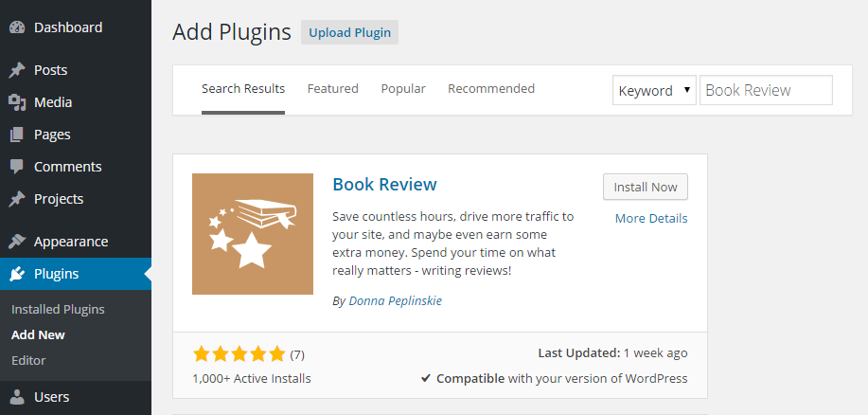Screen dimensions: 868x415
Task: Click the Upload Plugin button
Action: pyautogui.click(x=349, y=33)
